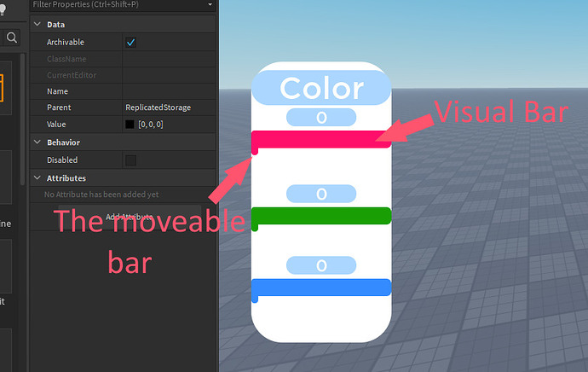Click the left panel vertical scrollbar

click(x=22, y=119)
